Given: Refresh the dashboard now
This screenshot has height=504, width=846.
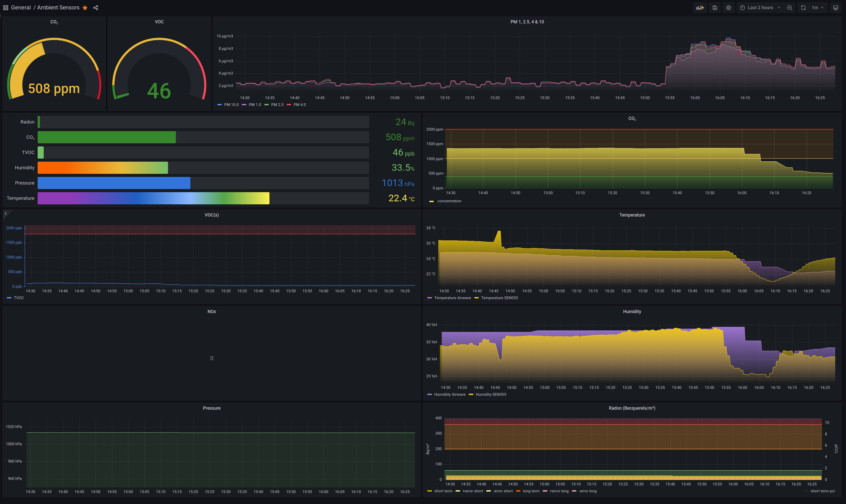Looking at the screenshot, I should point(803,7).
